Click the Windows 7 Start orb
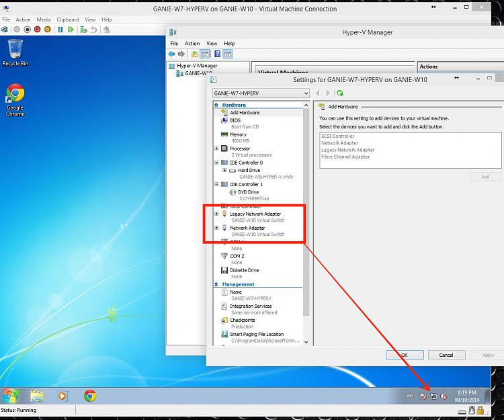504x420 pixels. (x=10, y=396)
